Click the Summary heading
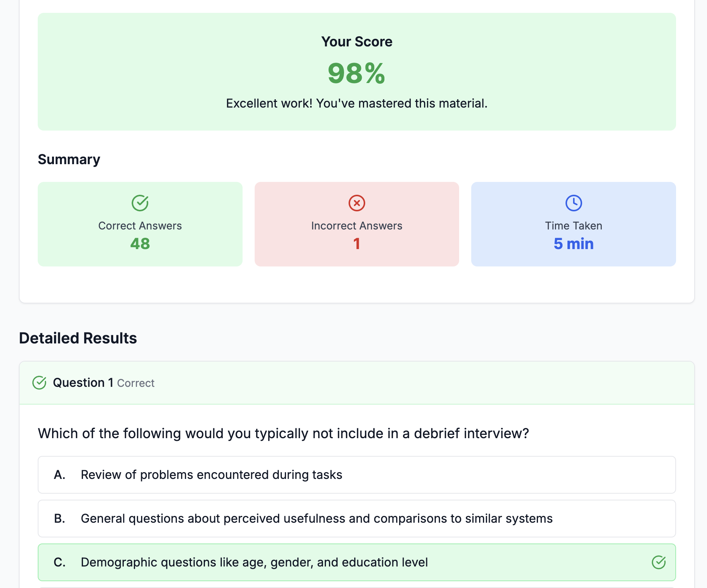The width and height of the screenshot is (707, 588). point(69,159)
